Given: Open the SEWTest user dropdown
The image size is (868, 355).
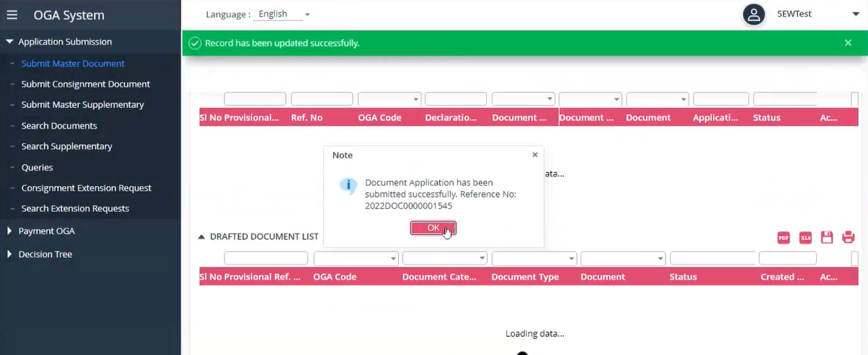Looking at the screenshot, I should point(855,14).
